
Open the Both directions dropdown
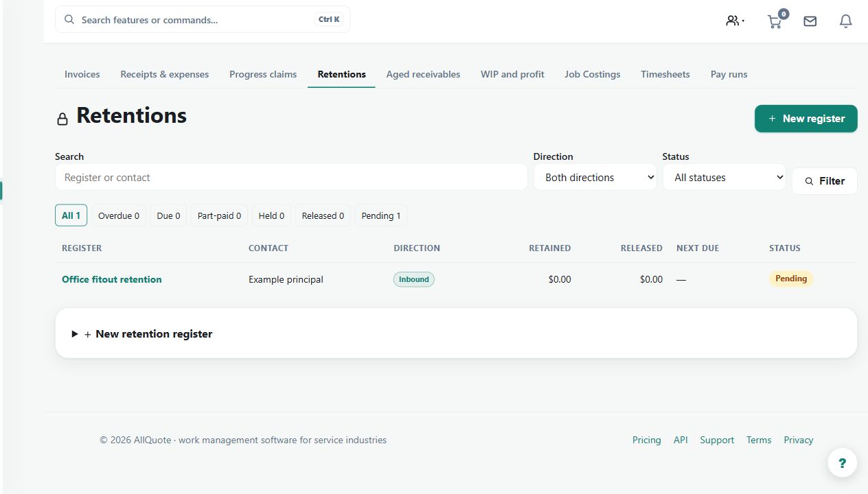(x=595, y=177)
